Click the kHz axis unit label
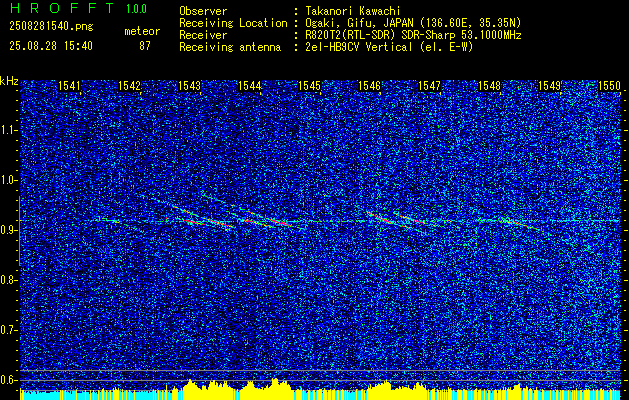Image resolution: width=629 pixels, height=400 pixels. click(x=9, y=81)
